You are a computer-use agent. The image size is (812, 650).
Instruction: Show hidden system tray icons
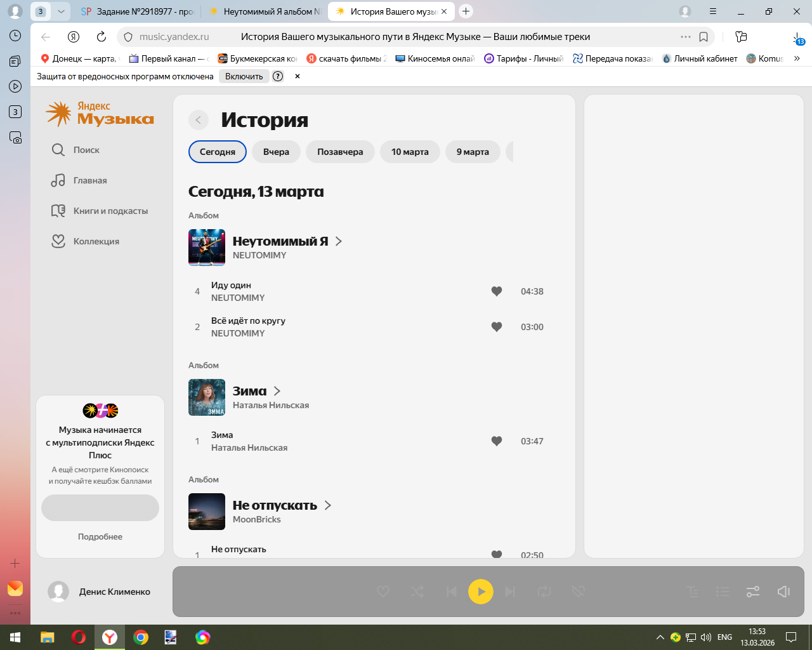point(660,637)
